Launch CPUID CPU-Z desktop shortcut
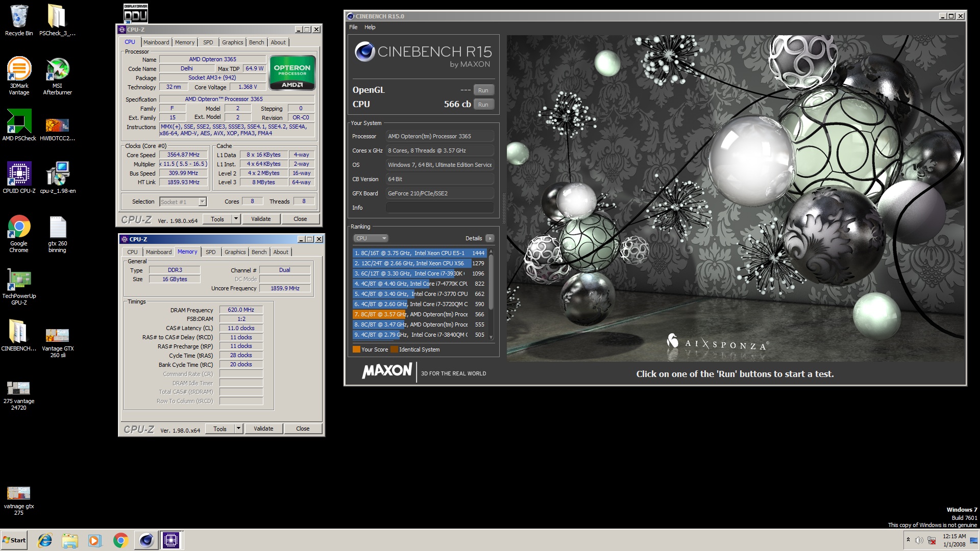Screen dimensions: 980x551 click(19, 178)
